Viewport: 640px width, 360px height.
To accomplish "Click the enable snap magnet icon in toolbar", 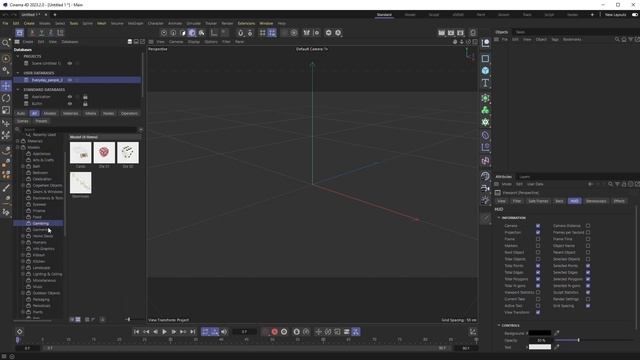I will point(240,33).
